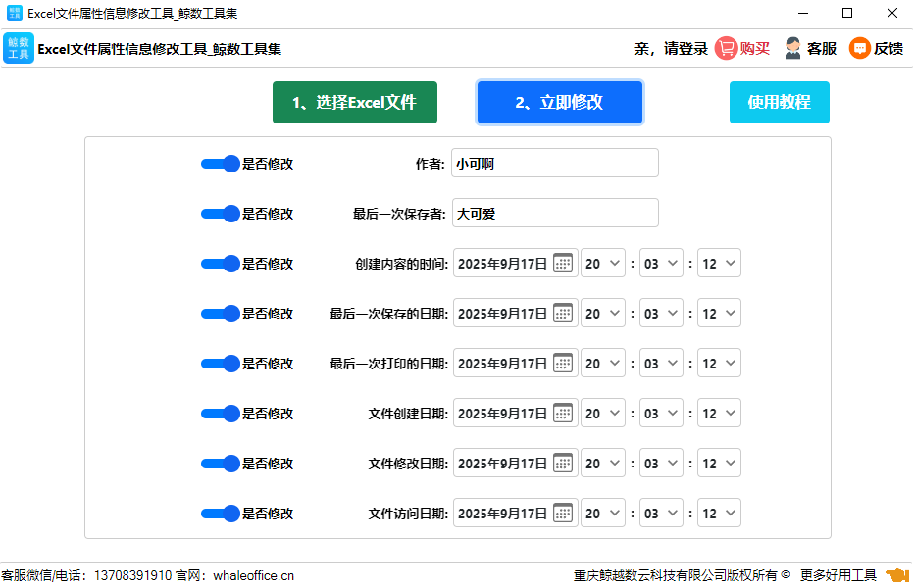Click the 1、选择Excel文件 button
Screen dimensions: 913x588
click(355, 102)
